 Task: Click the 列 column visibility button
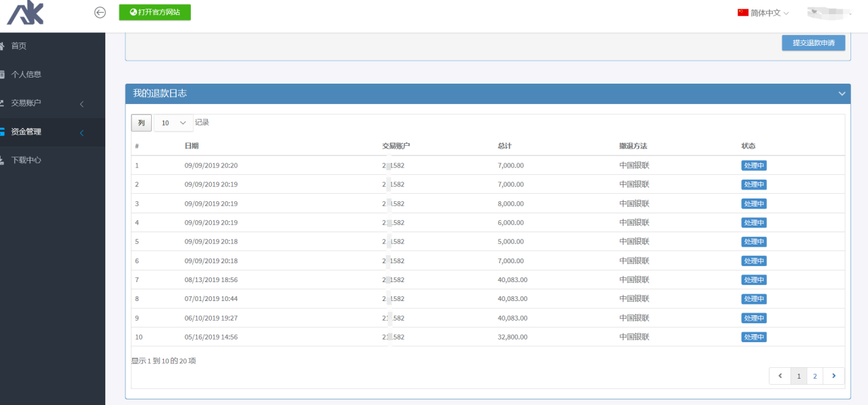click(x=141, y=123)
